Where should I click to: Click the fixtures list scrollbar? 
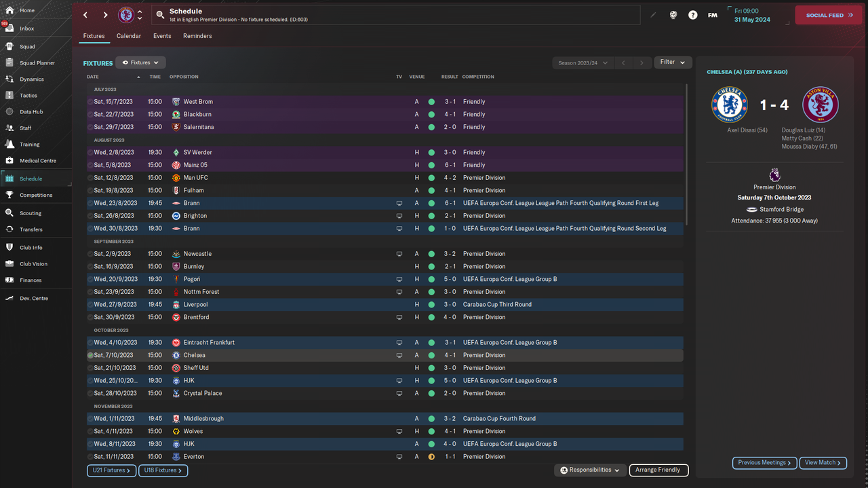click(688, 155)
